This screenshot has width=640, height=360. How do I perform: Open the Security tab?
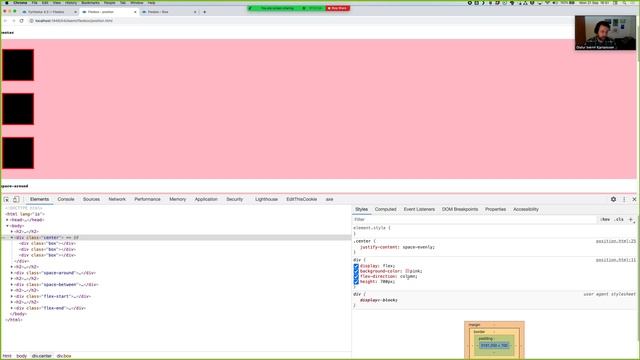[x=234, y=199]
